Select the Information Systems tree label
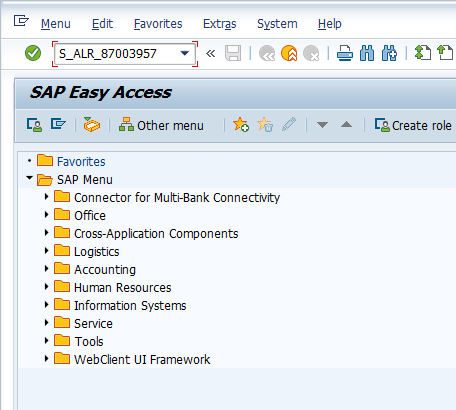The image size is (456, 410). click(130, 306)
